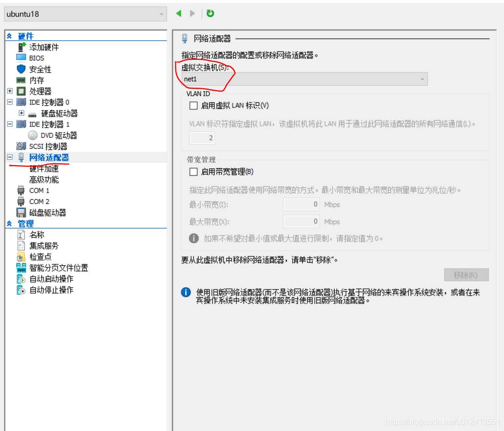This screenshot has width=504, height=431.
Task: Click the 智能分页文件位置 icon
Action: tap(21, 268)
